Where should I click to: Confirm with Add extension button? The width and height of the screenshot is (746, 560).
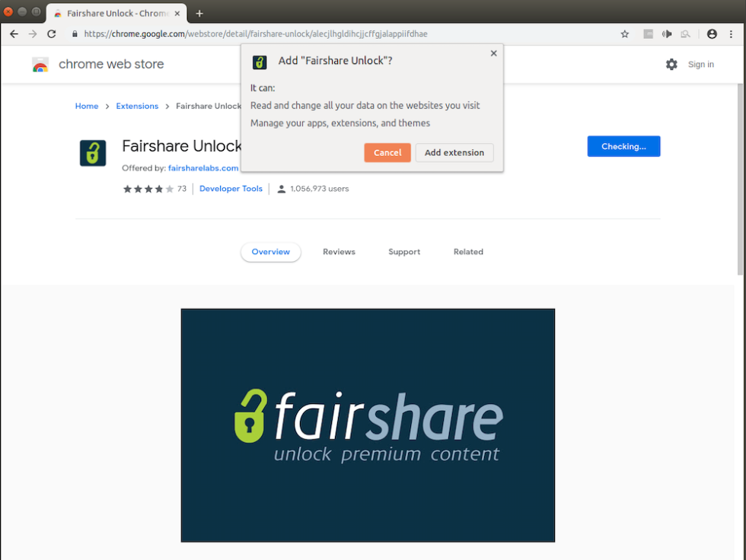coord(454,153)
